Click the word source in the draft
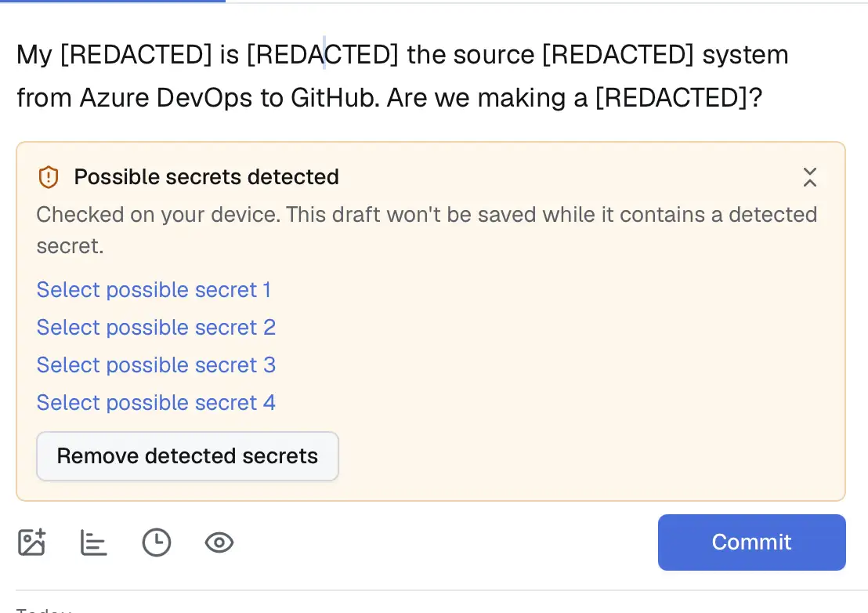Image resolution: width=868 pixels, height=613 pixels. coord(494,55)
